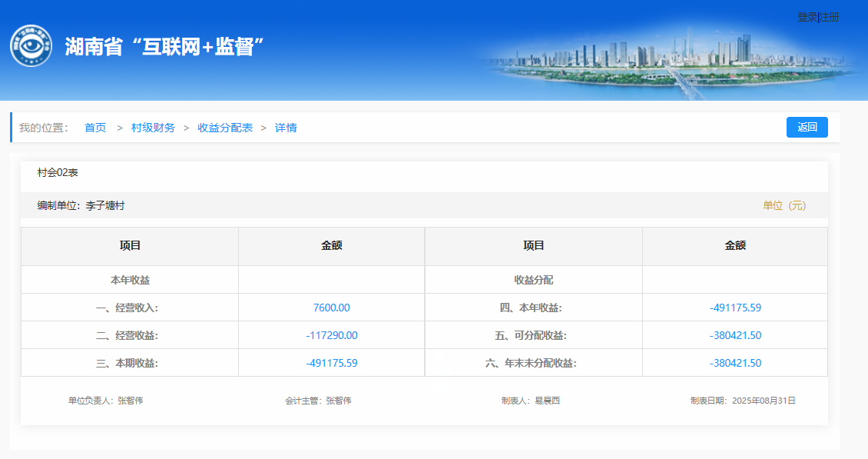868x459 pixels.
Task: Navigate to 收益分配表 breadcrumb link
Action: pyautogui.click(x=225, y=128)
